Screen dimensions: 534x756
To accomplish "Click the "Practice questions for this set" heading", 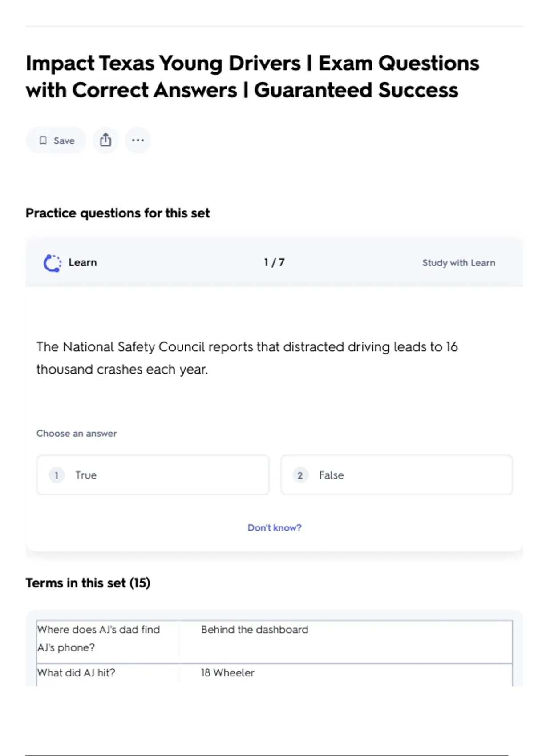I will [x=117, y=213].
